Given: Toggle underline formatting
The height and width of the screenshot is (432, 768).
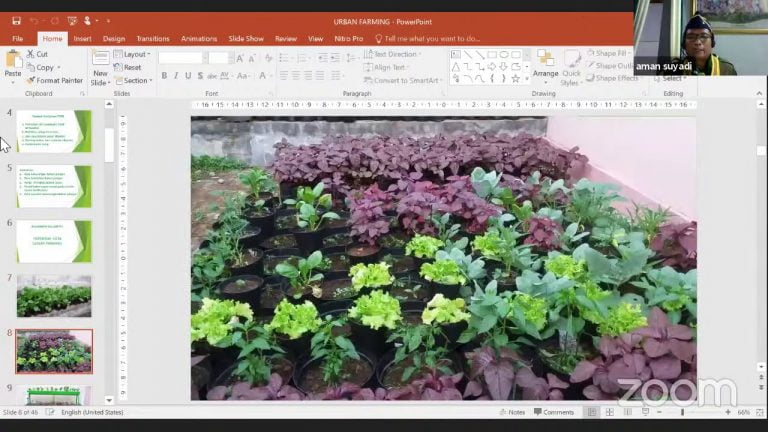Looking at the screenshot, I should [188, 76].
